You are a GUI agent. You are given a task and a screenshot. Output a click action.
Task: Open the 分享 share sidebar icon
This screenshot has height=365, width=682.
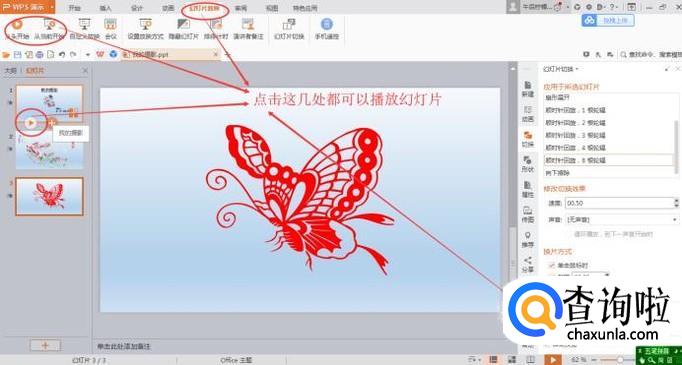click(x=528, y=264)
